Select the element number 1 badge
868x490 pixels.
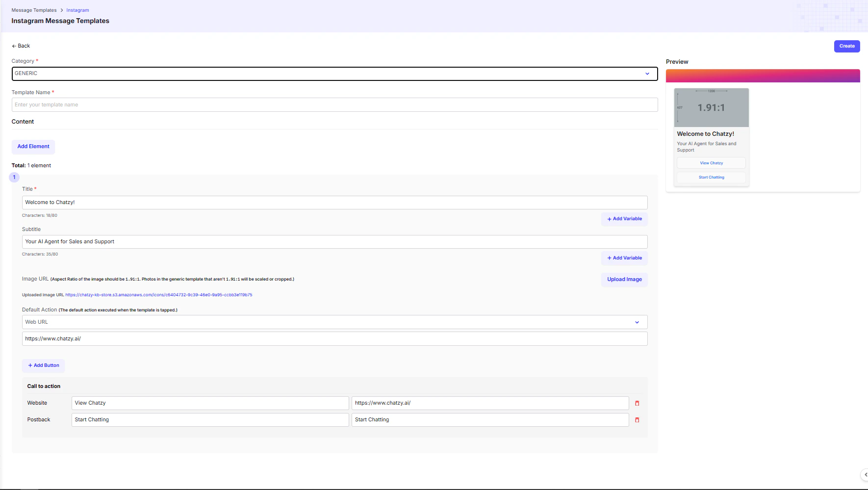pyautogui.click(x=14, y=178)
